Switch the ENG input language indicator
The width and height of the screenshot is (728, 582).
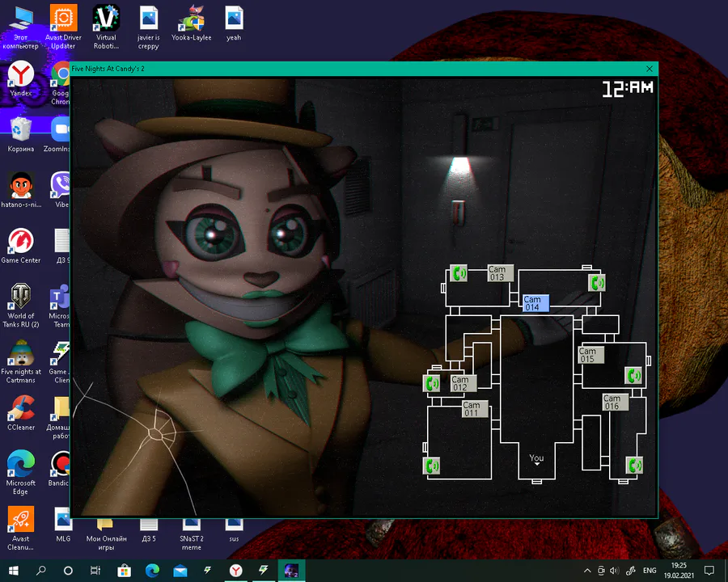pyautogui.click(x=650, y=571)
